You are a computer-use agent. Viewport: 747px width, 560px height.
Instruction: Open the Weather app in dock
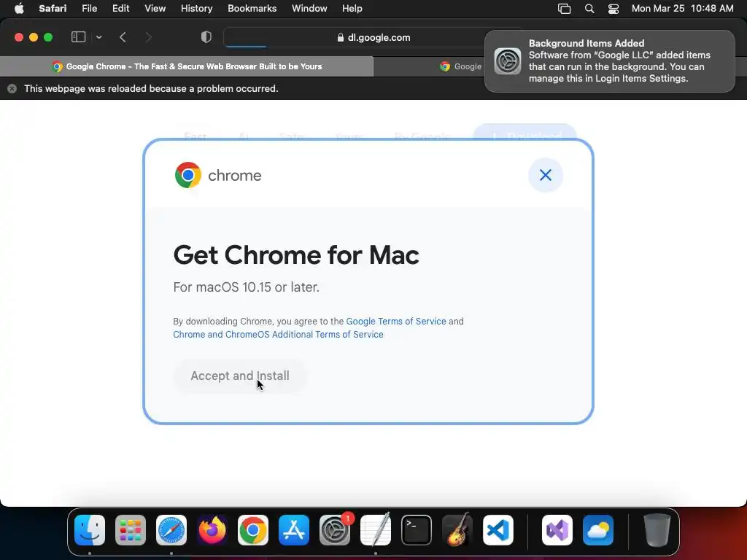pyautogui.click(x=598, y=530)
